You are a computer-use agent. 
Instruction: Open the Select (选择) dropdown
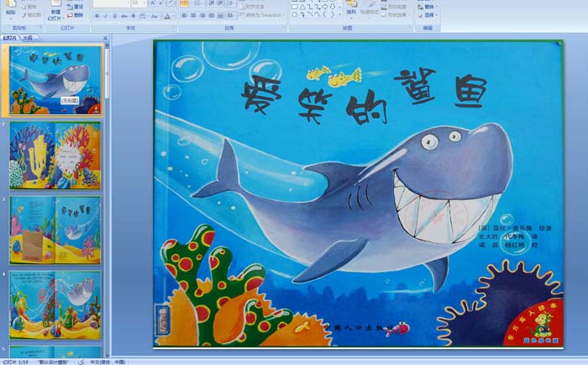pos(428,14)
